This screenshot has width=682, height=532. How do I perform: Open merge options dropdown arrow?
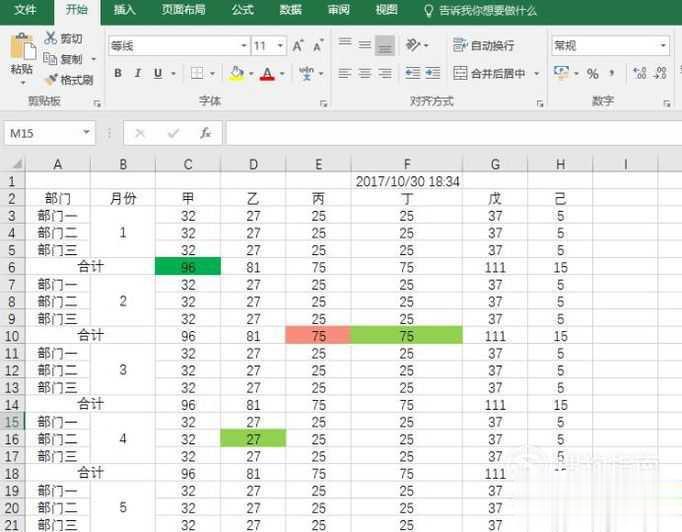[537, 74]
